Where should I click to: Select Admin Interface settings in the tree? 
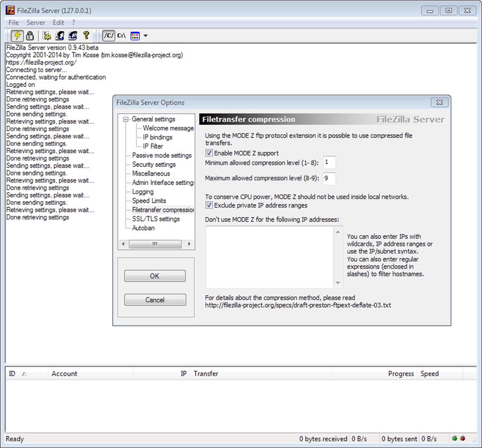pos(163,182)
